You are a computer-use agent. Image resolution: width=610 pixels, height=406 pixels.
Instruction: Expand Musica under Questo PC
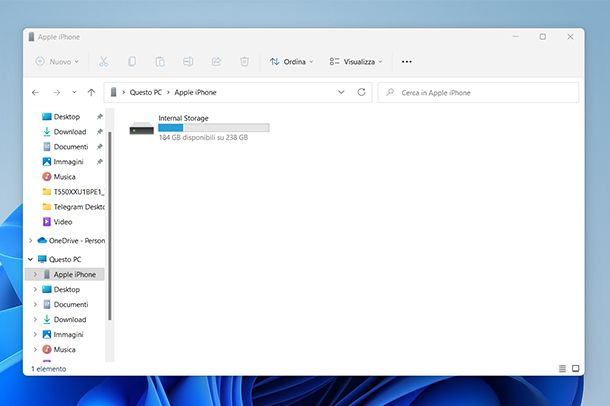pos(35,350)
